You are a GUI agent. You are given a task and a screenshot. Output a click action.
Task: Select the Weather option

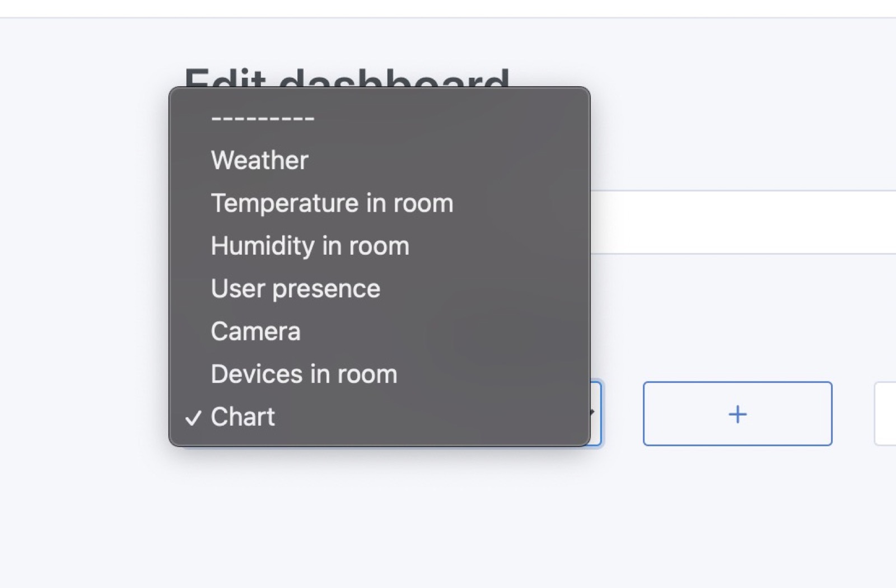tap(259, 160)
